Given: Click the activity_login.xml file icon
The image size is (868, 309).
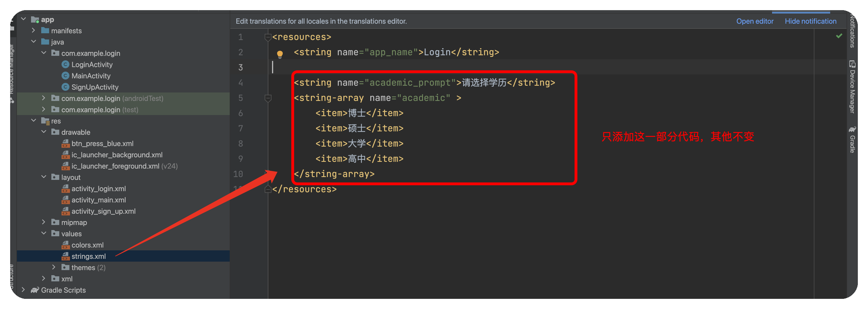Looking at the screenshot, I should pos(65,189).
